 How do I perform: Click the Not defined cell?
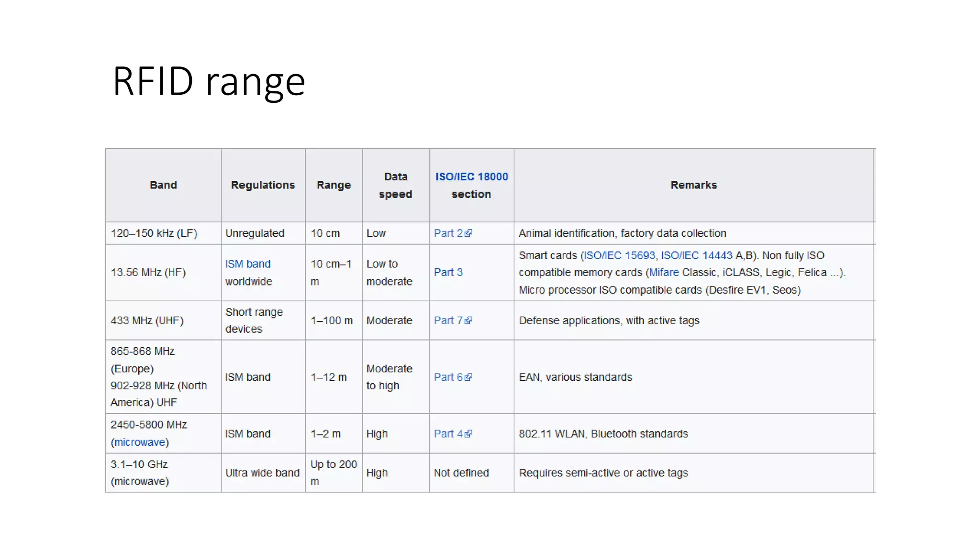click(472, 473)
